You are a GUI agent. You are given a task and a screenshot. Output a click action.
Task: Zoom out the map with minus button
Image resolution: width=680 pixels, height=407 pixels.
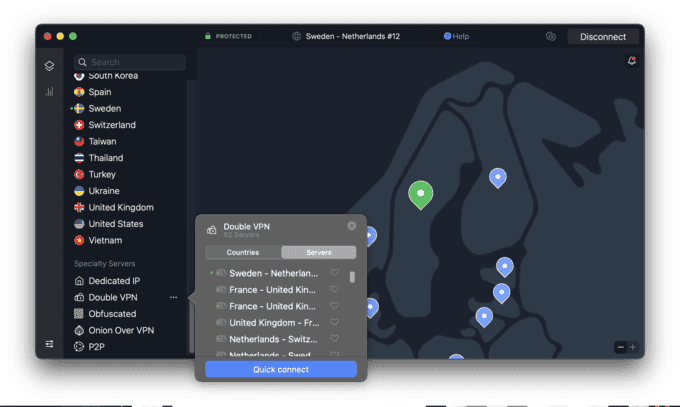[620, 347]
